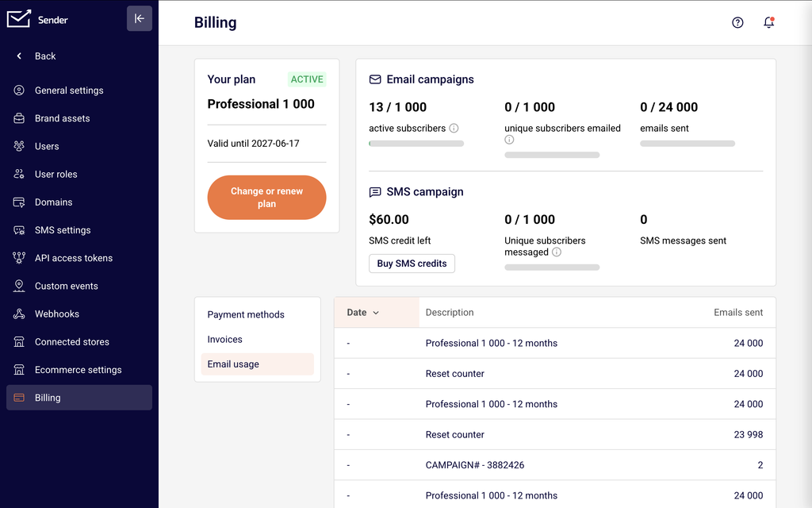
Task: Click the Email campaigns envelope icon
Action: coord(375,79)
